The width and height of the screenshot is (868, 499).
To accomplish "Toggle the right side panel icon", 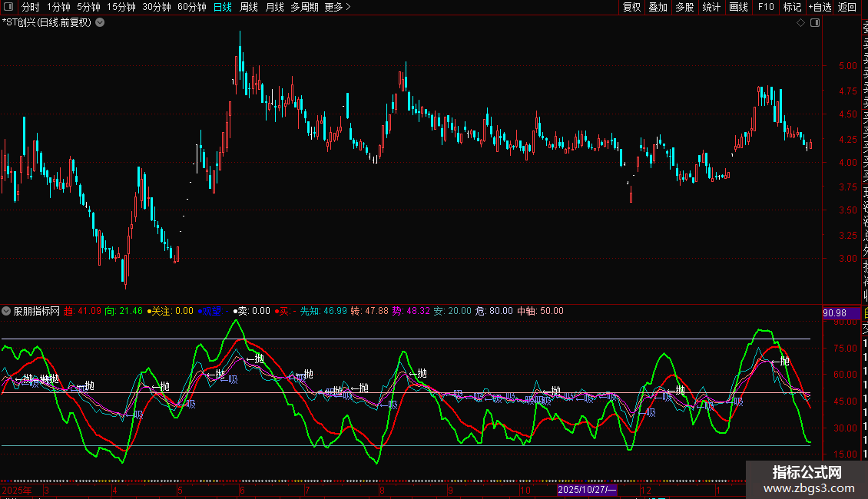I will [814, 23].
